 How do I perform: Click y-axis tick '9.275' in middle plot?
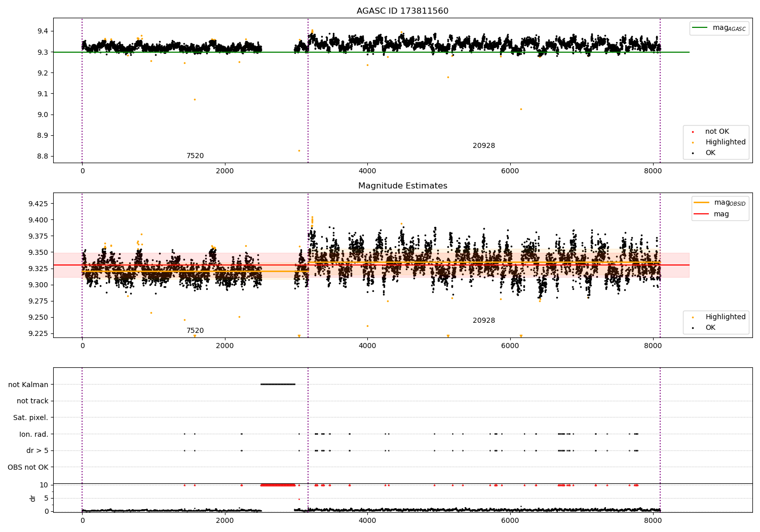(x=39, y=301)
